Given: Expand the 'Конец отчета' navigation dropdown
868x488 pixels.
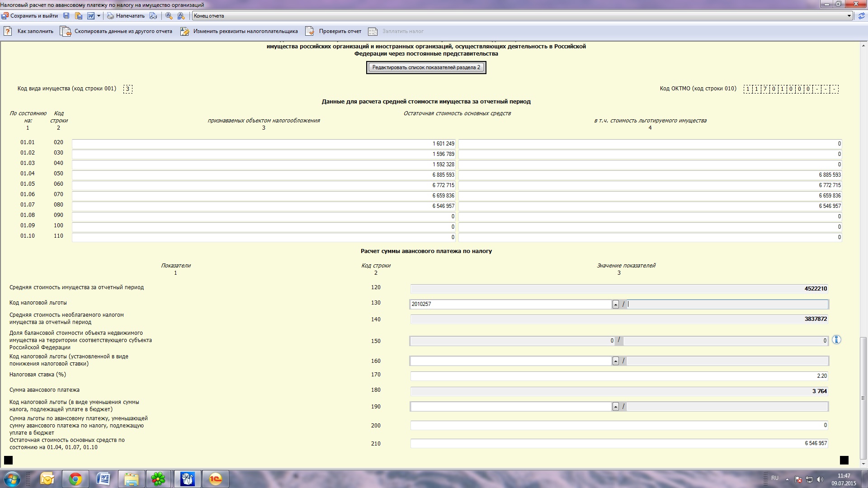Looking at the screenshot, I should 849,16.
